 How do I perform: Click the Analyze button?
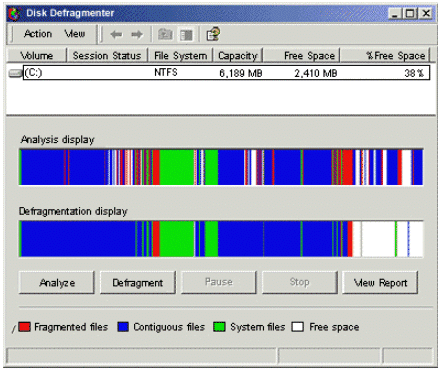pyautogui.click(x=57, y=283)
